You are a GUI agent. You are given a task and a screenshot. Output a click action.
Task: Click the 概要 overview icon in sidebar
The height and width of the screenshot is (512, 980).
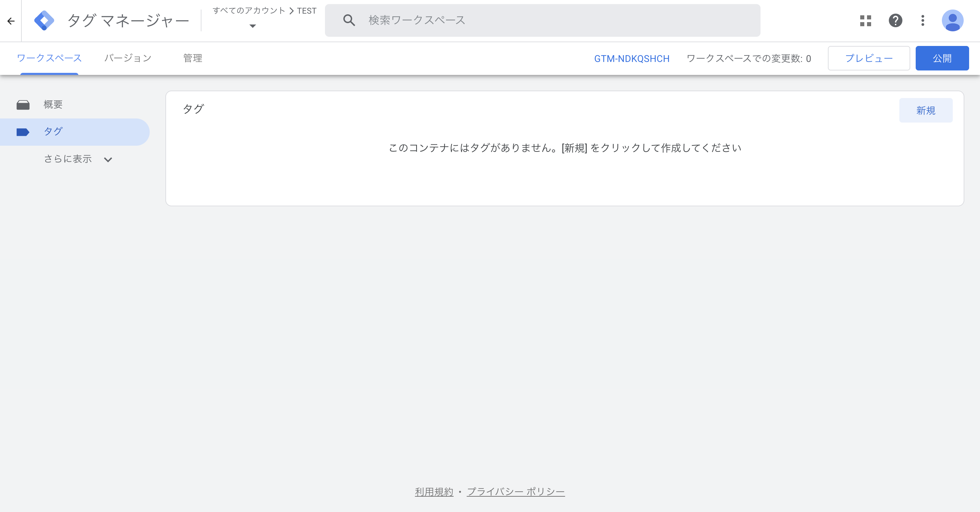23,105
